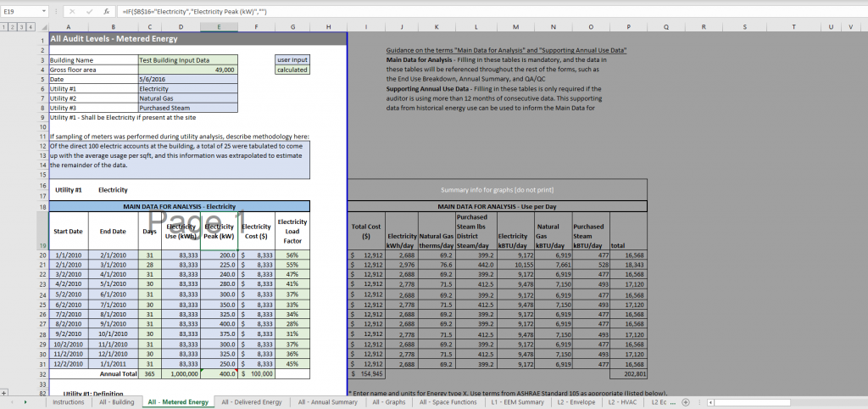Screen dimensions: 868x409
Task: Click outline level 1 button
Action: pos(4,26)
